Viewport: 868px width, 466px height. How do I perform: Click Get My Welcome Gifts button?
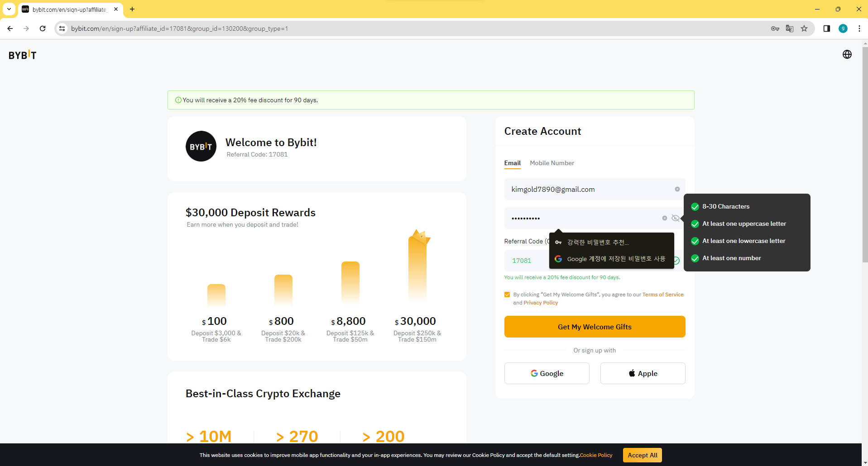(x=594, y=327)
